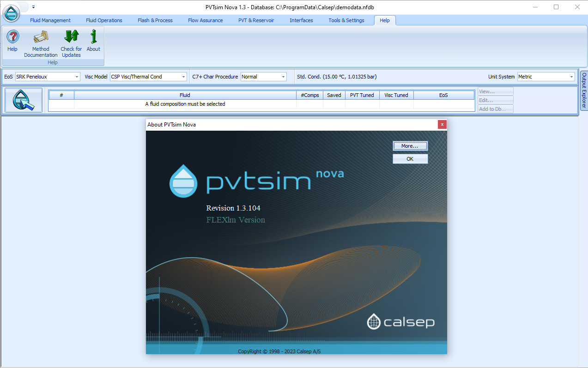The image size is (588, 368).
Task: Click the Add to Db... button
Action: pyautogui.click(x=496, y=109)
